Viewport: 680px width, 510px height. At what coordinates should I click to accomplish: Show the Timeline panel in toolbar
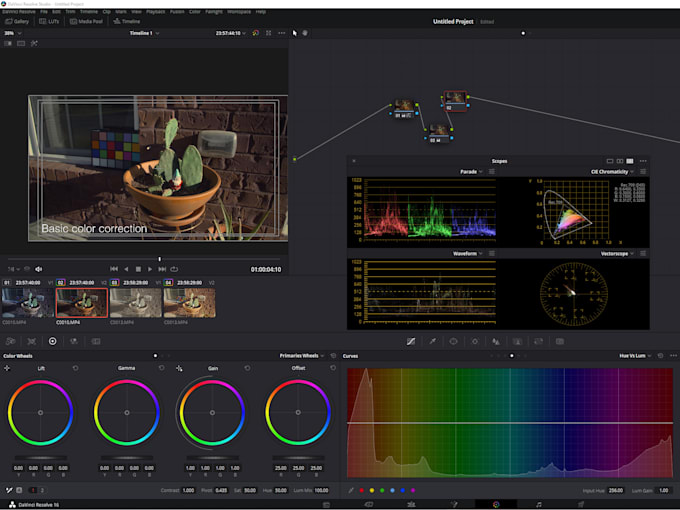127,21
